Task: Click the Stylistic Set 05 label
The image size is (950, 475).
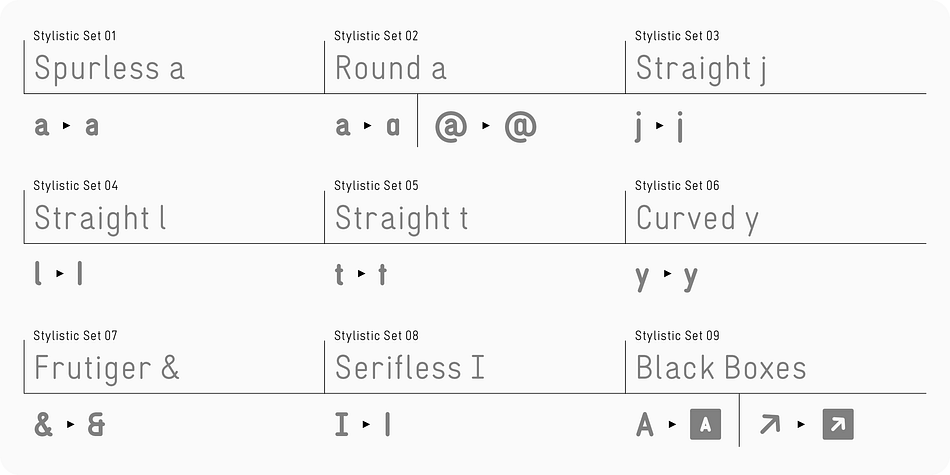Action: [x=376, y=185]
